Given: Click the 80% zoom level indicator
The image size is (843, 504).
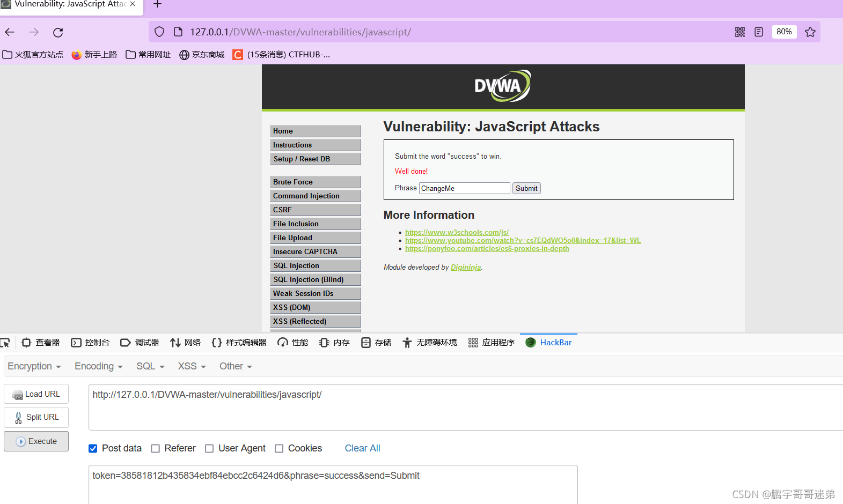Looking at the screenshot, I should (x=784, y=32).
